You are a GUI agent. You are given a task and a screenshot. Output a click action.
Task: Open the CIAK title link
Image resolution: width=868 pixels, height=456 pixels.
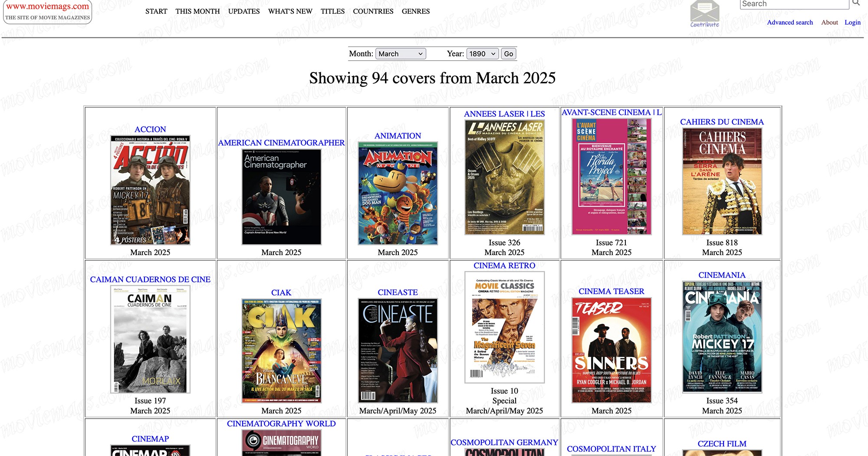click(x=281, y=292)
